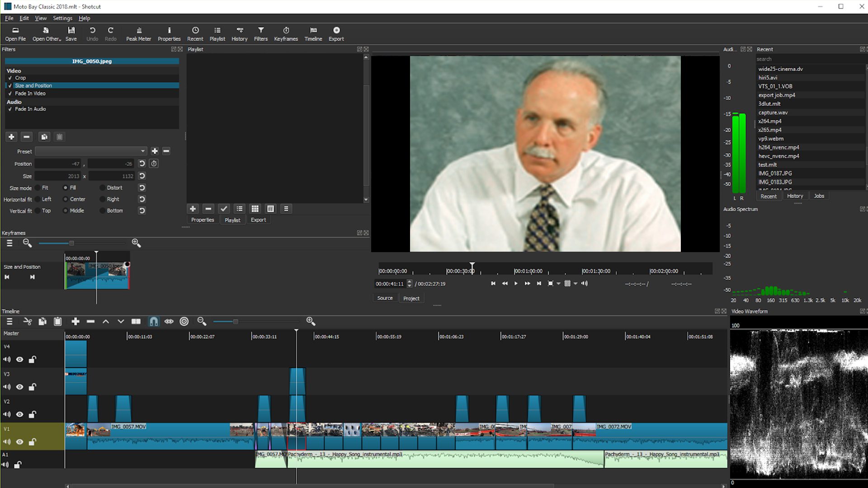Append a clip using the timeline plus icon
This screenshot has width=868, height=488.
point(75,321)
